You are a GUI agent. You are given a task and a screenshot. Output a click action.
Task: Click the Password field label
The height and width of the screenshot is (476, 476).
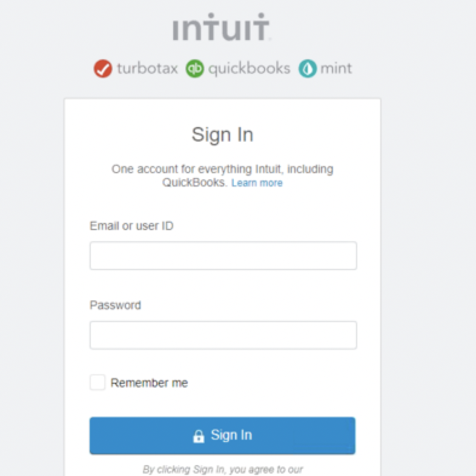[115, 305]
